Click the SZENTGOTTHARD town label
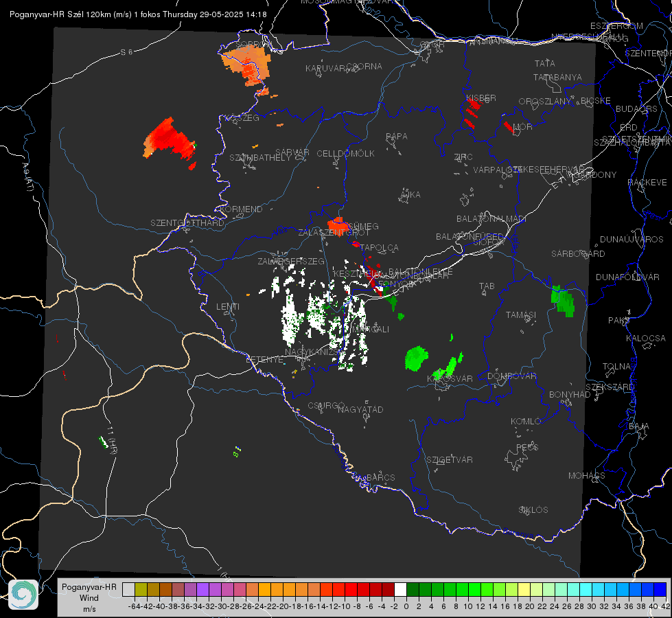The image size is (672, 618). [x=187, y=223]
